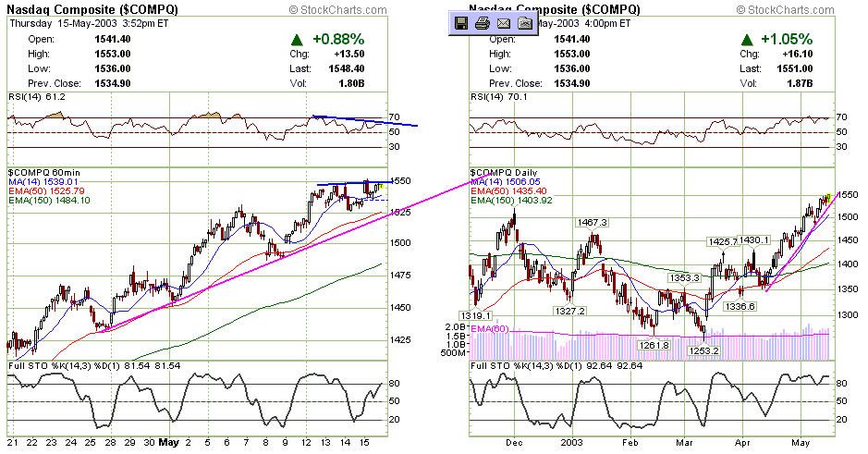Select the Full STO 92.64 92.64 label

point(556,366)
